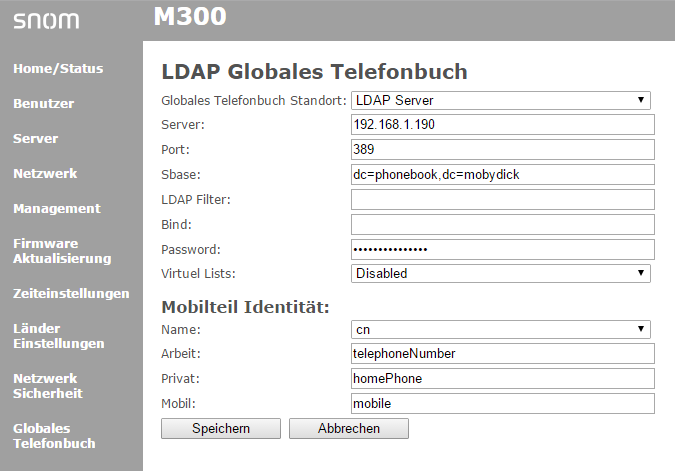The image size is (675, 471).
Task: Navigate to Netzwerk settings
Action: (45, 174)
